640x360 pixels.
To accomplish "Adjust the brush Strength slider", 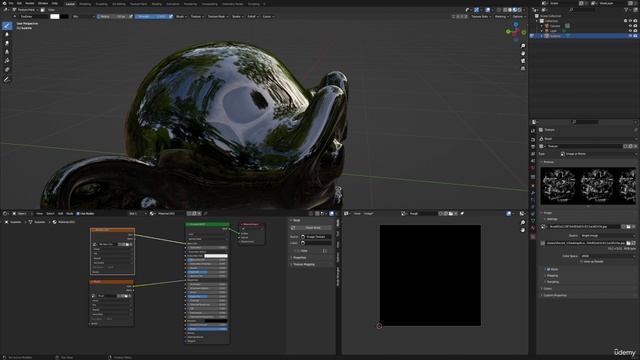I will [x=151, y=17].
